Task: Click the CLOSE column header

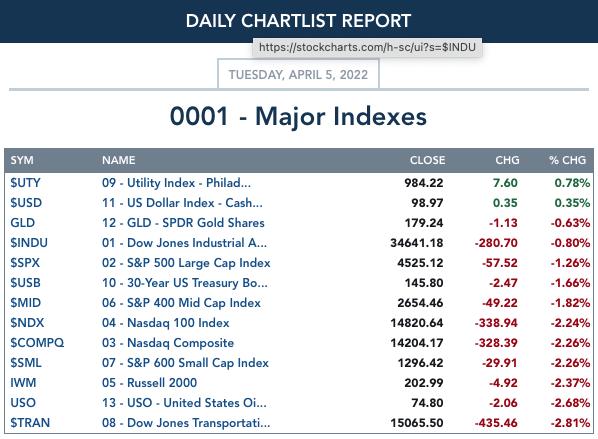Action: point(427,160)
